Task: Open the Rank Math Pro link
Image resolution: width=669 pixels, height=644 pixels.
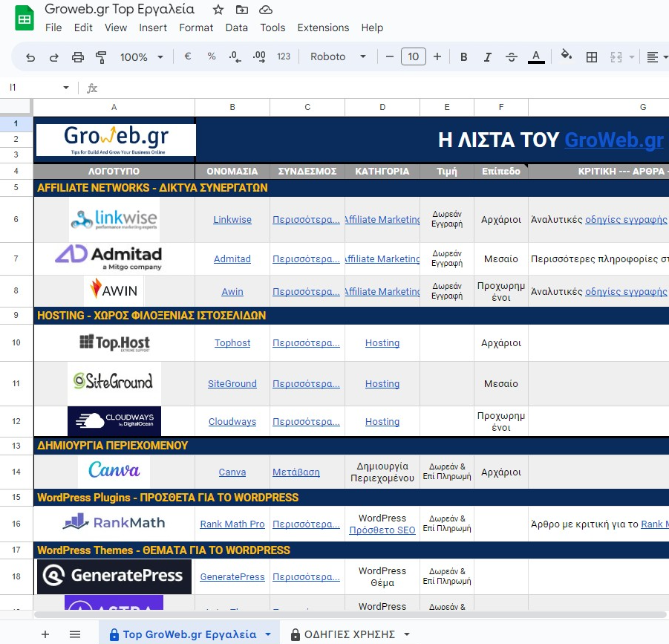Action: [232, 524]
